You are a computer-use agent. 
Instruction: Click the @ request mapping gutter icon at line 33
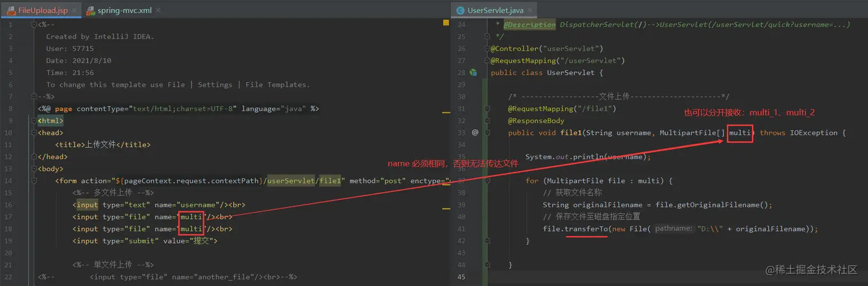[x=475, y=132]
